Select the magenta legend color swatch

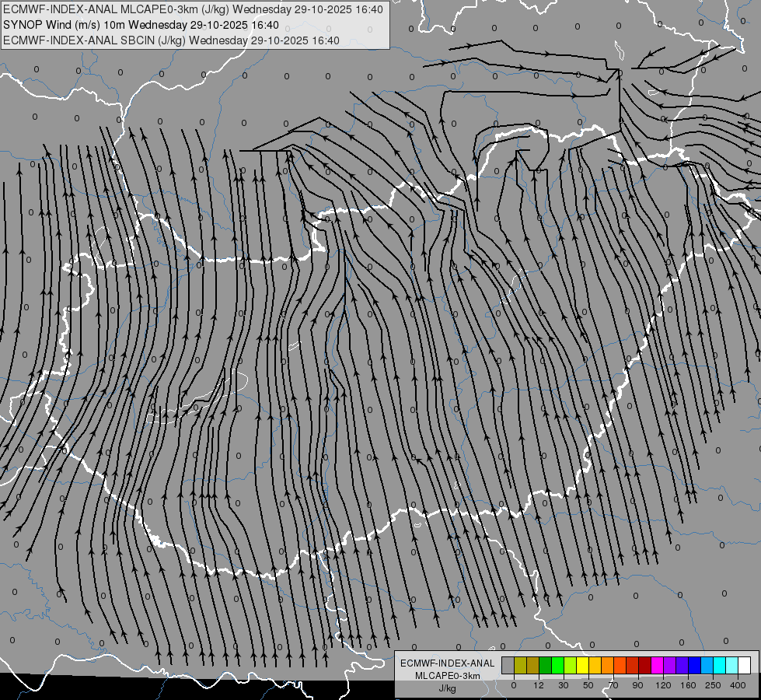click(657, 665)
